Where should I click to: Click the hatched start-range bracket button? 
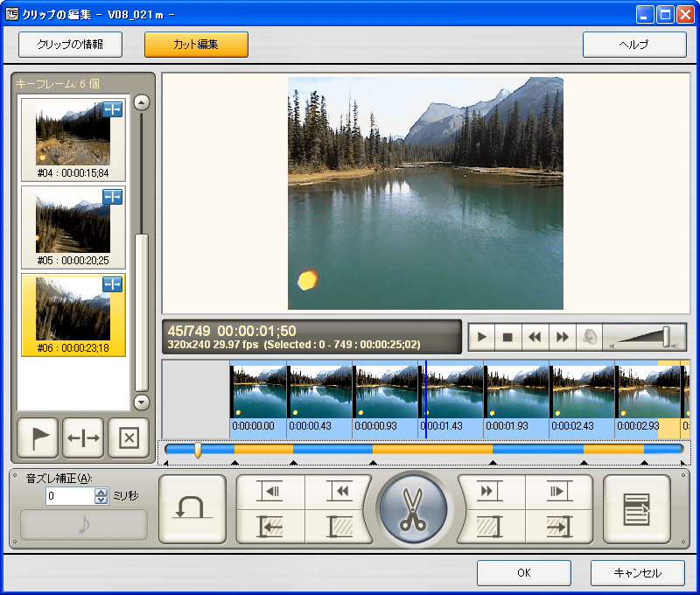[x=339, y=527]
